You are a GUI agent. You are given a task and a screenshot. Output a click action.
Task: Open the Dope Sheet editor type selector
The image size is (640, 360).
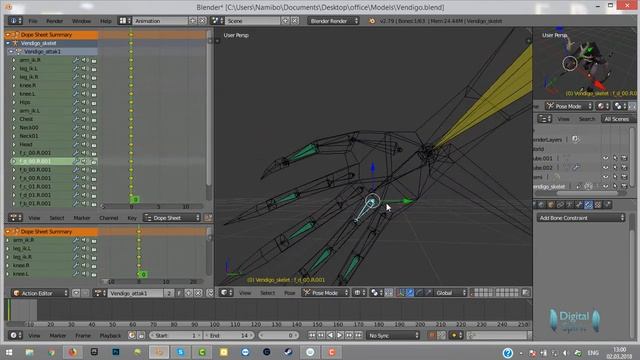(x=15, y=218)
